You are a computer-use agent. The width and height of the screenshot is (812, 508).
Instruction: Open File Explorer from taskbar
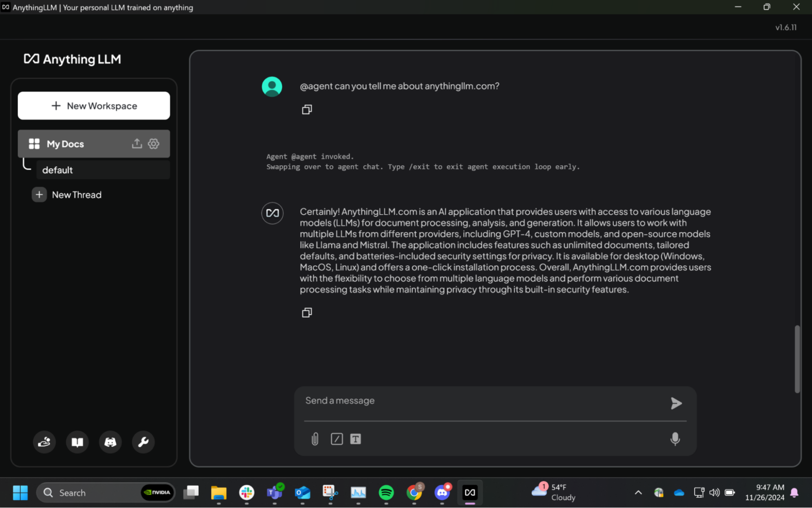(x=219, y=493)
